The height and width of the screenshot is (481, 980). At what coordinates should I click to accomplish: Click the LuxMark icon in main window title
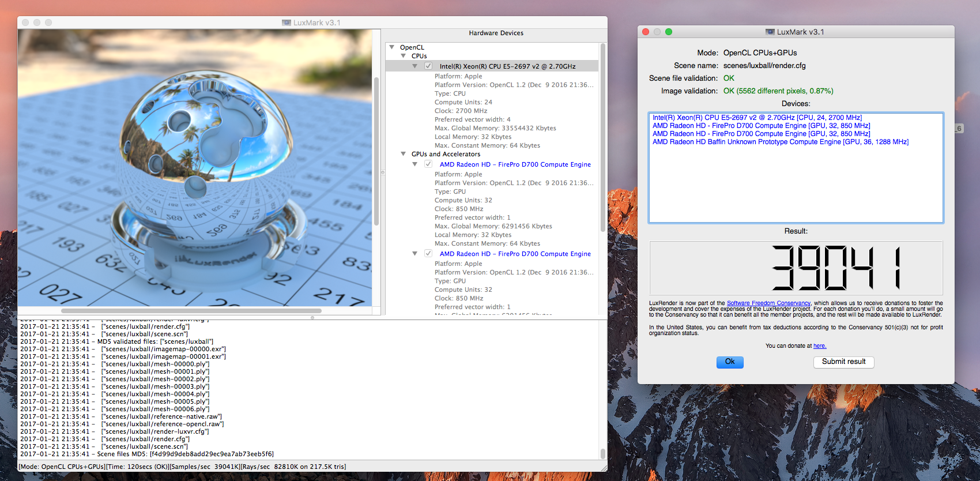(286, 22)
